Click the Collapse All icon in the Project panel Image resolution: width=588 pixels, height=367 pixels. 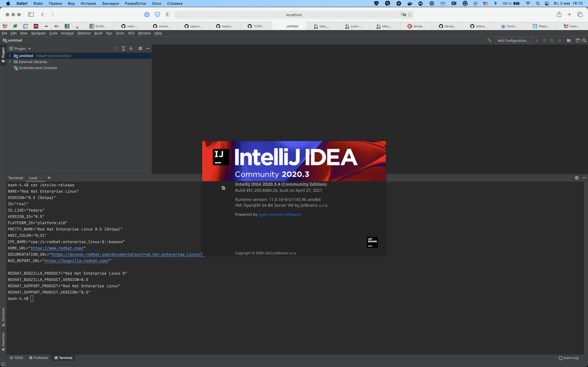coord(131,49)
